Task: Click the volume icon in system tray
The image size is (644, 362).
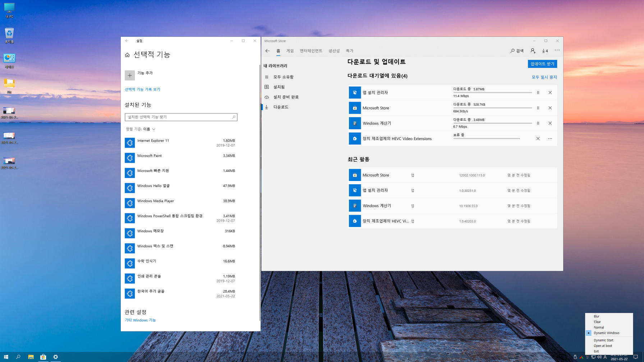Action: pyautogui.click(x=599, y=357)
